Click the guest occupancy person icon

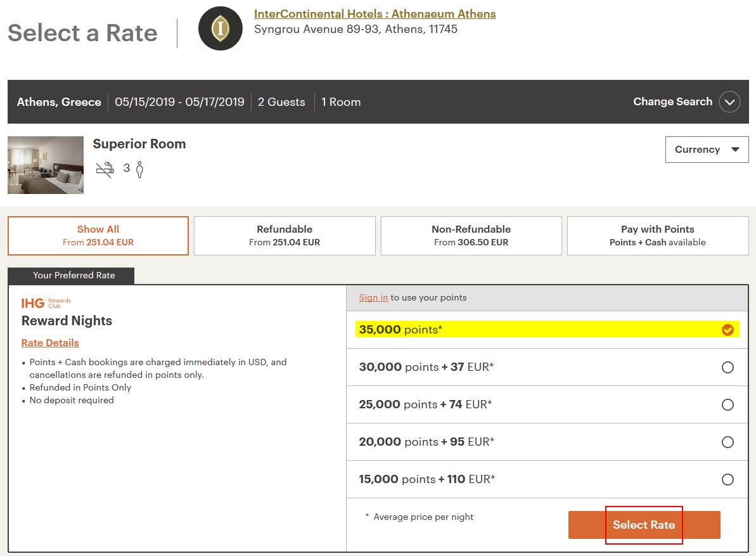pos(140,169)
